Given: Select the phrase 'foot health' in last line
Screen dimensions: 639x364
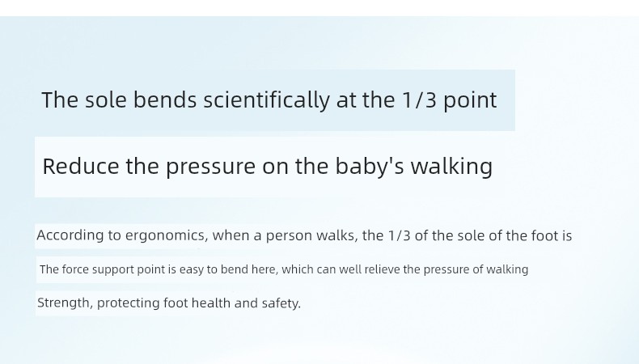Looking at the screenshot, I should click(x=197, y=303).
